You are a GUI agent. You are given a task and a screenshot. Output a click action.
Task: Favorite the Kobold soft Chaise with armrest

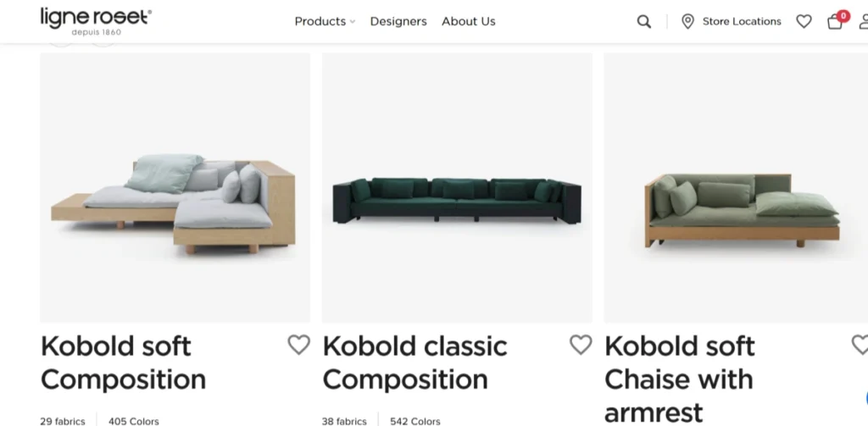pos(860,345)
